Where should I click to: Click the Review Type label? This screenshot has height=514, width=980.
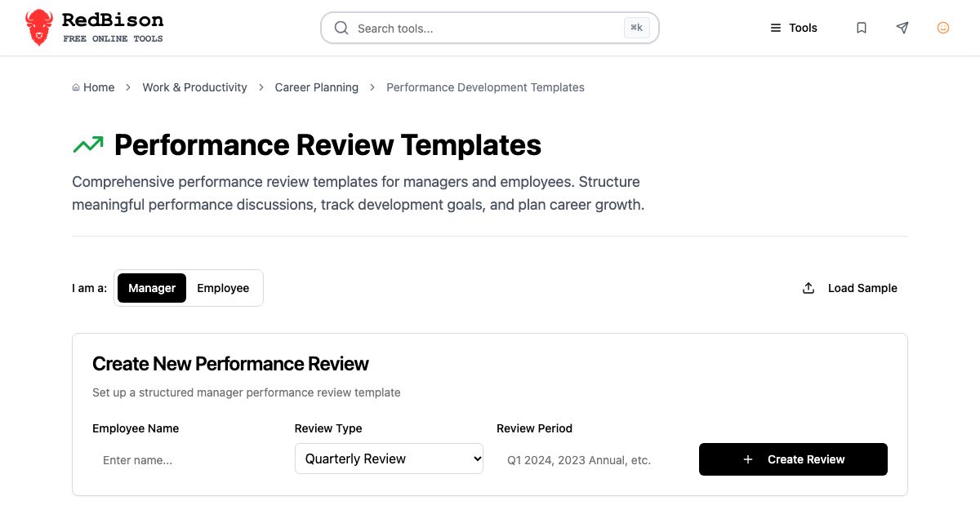(x=328, y=428)
